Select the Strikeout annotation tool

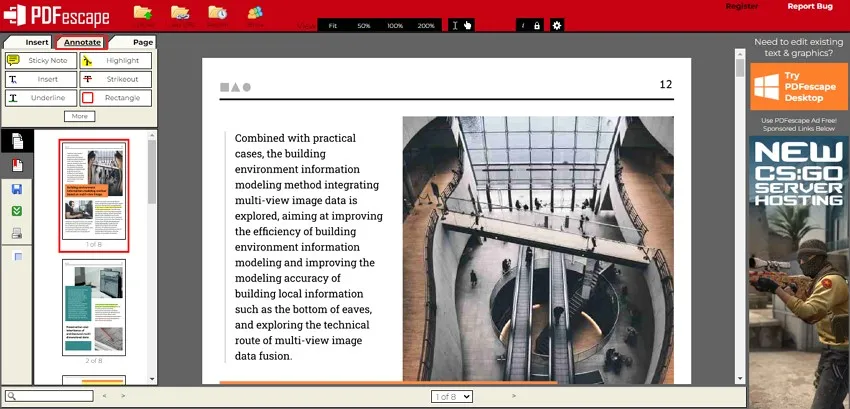[x=115, y=79]
